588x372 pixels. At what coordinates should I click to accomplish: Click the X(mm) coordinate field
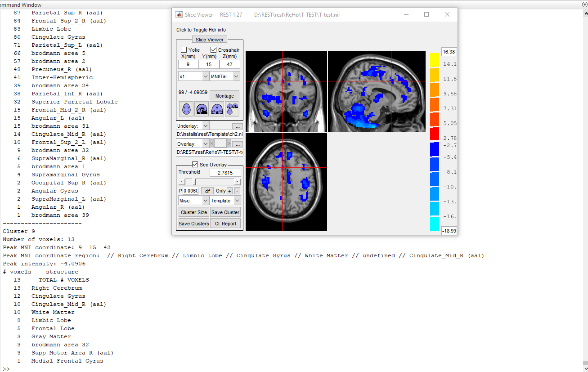(x=189, y=64)
